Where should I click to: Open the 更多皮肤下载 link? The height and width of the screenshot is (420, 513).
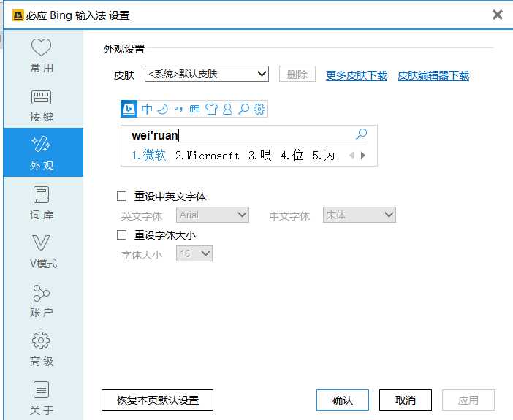point(357,75)
